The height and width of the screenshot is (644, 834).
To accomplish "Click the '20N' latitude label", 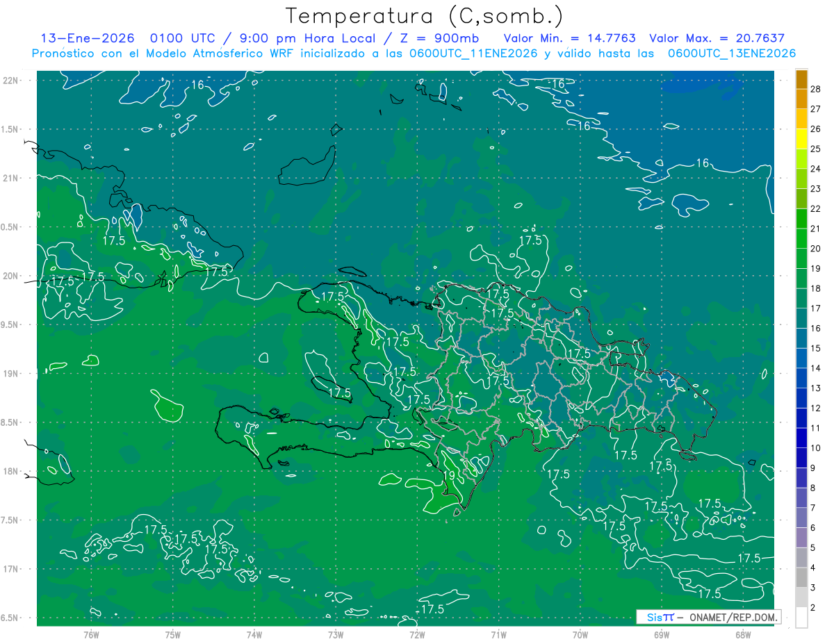I will pyautogui.click(x=12, y=276).
